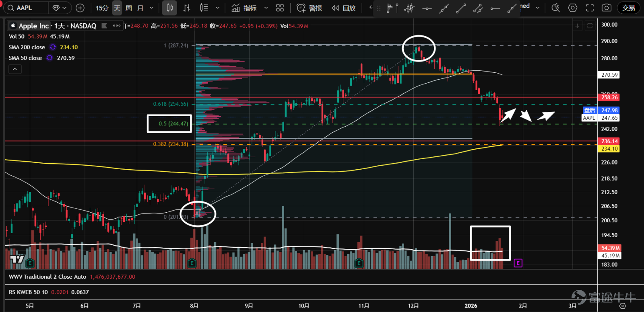The image size is (644, 312).
Task: Click the red 236.14 price label
Action: (x=609, y=141)
